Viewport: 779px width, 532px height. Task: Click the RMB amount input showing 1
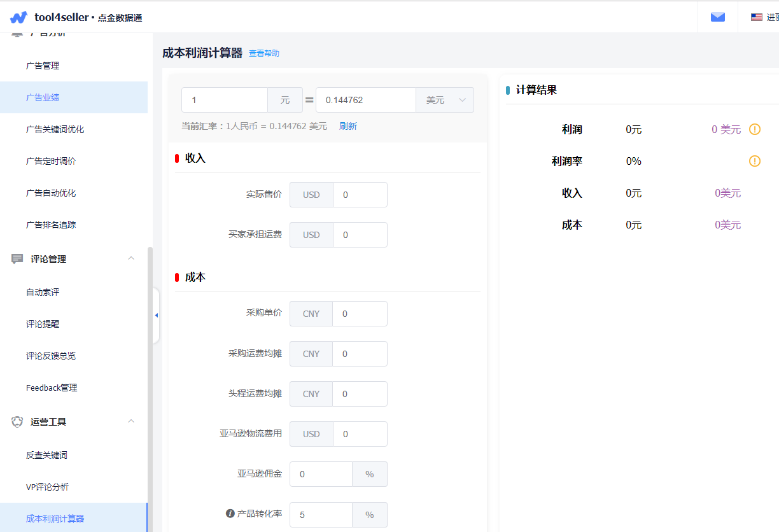(x=224, y=100)
